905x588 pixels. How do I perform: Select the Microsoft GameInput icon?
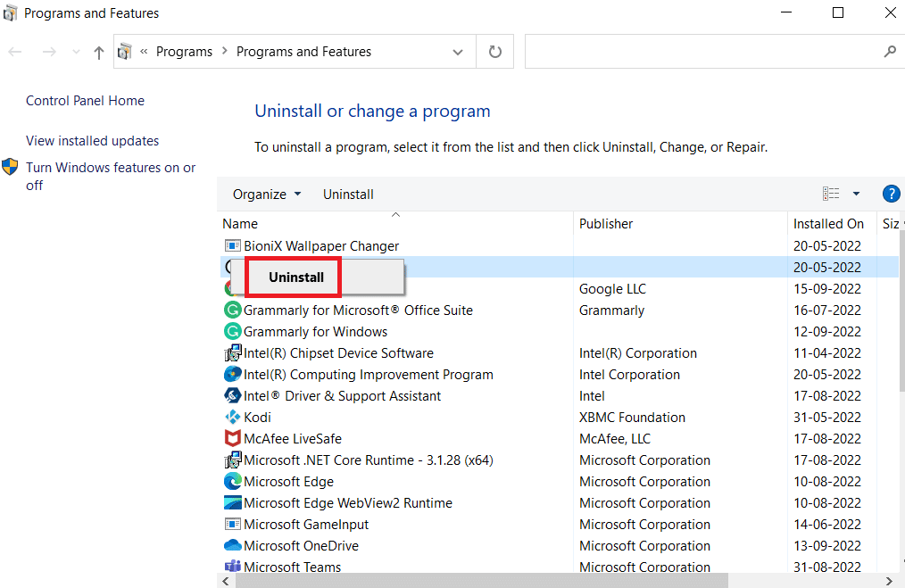click(x=232, y=524)
